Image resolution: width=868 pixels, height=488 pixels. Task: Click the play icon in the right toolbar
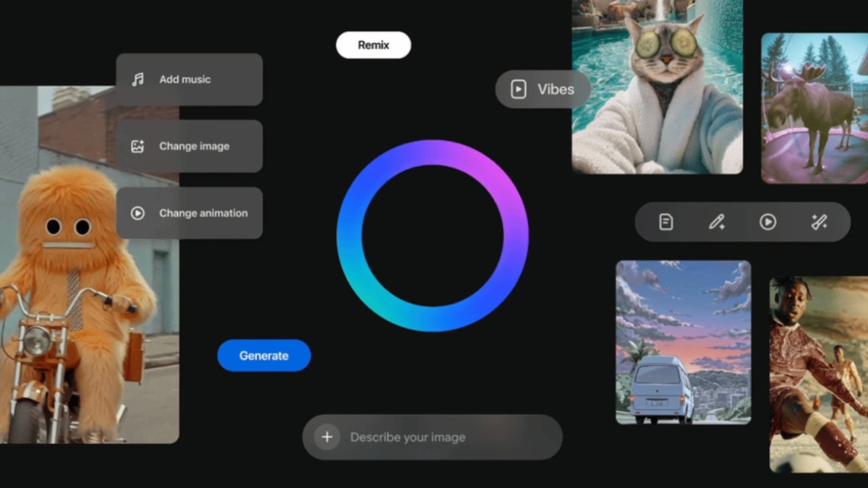pos(767,222)
